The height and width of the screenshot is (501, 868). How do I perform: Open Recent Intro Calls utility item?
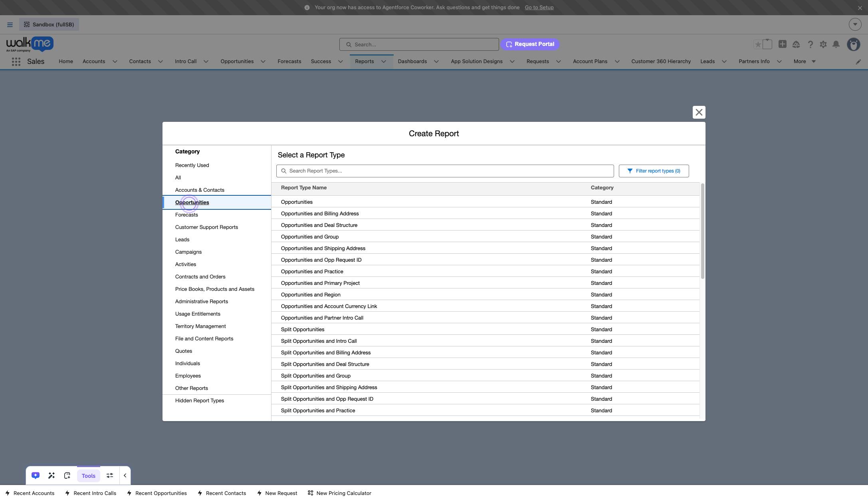[91, 493]
